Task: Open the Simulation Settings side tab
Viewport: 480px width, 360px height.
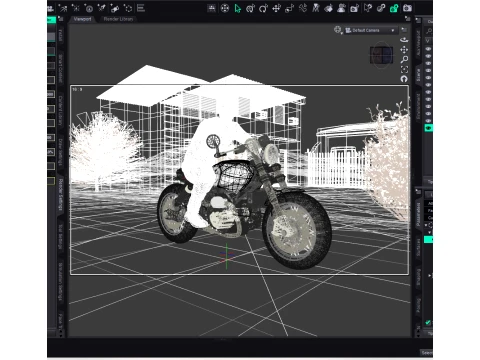Action: point(60,282)
